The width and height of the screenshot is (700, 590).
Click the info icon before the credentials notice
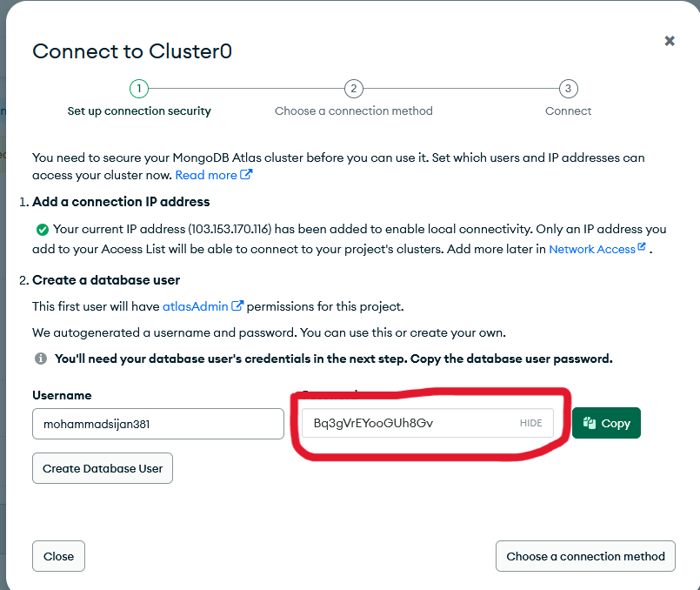pyautogui.click(x=40, y=359)
